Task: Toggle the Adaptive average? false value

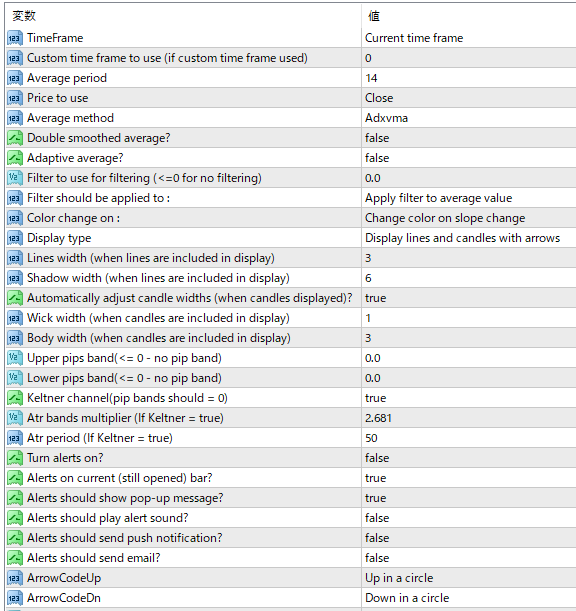Action: tap(469, 158)
